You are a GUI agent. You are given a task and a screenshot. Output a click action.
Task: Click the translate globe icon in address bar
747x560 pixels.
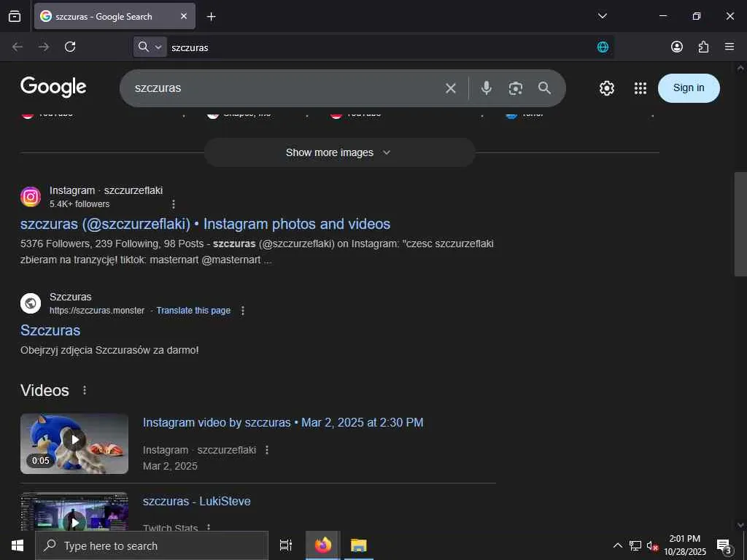click(x=603, y=47)
